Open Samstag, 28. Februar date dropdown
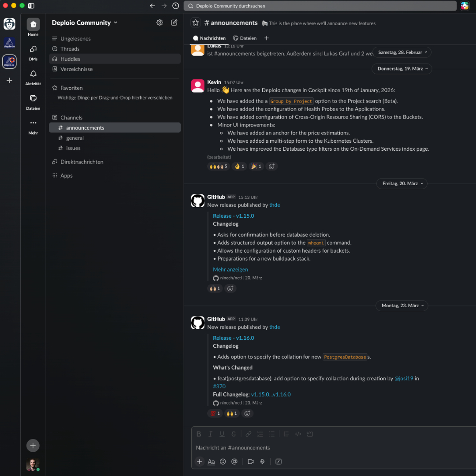This screenshot has height=476, width=476. pos(402,52)
